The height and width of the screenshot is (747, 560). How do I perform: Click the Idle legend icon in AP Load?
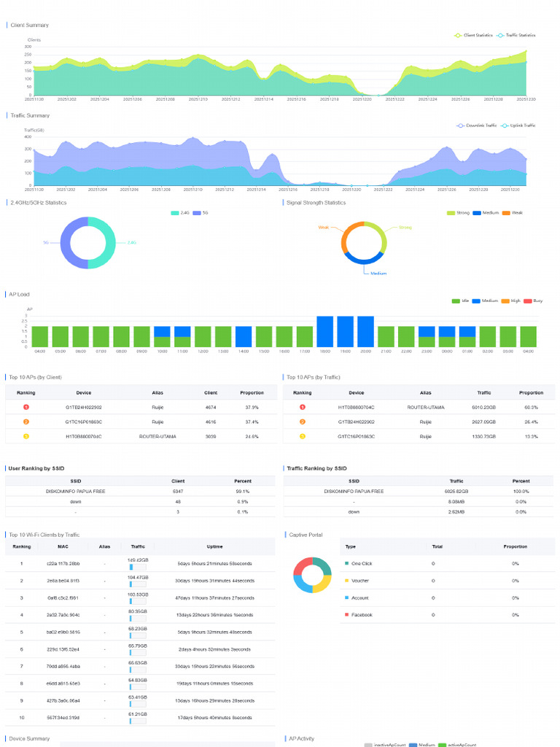[x=456, y=301]
